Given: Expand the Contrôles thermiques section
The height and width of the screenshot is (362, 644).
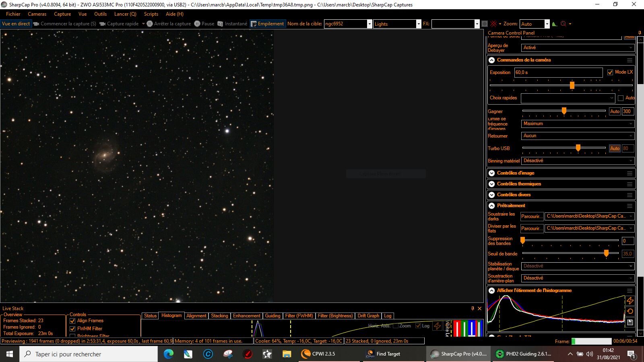Looking at the screenshot, I should [x=491, y=184].
